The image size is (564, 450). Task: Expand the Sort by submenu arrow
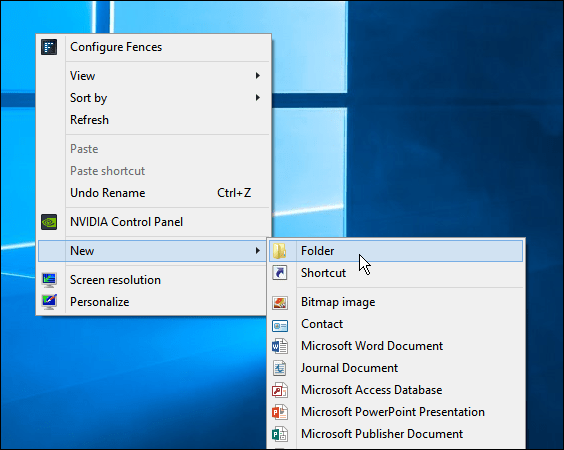pyautogui.click(x=258, y=97)
